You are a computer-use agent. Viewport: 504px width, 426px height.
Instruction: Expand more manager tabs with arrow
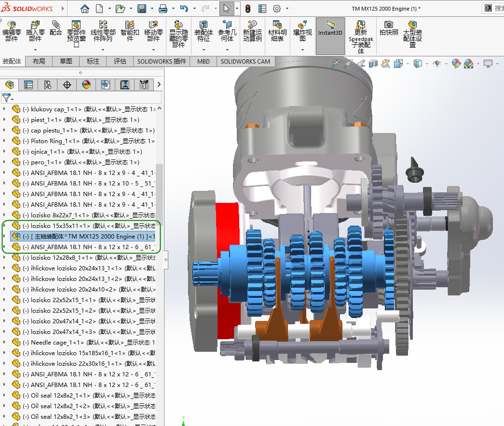pyautogui.click(x=159, y=85)
